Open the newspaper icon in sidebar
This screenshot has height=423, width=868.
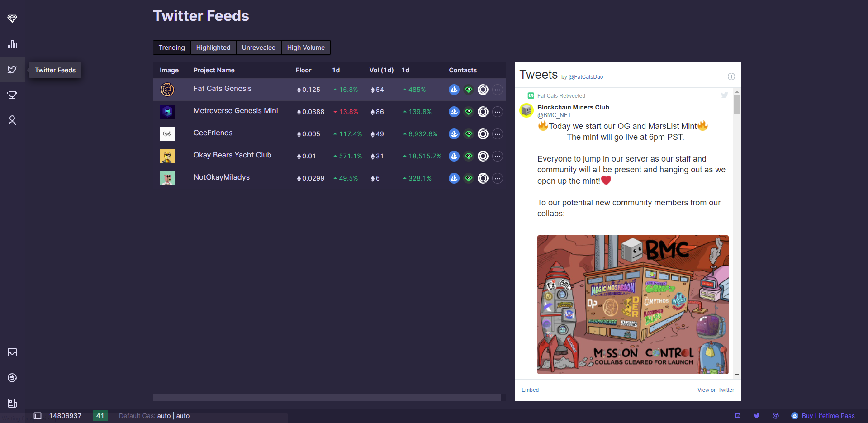(12, 403)
